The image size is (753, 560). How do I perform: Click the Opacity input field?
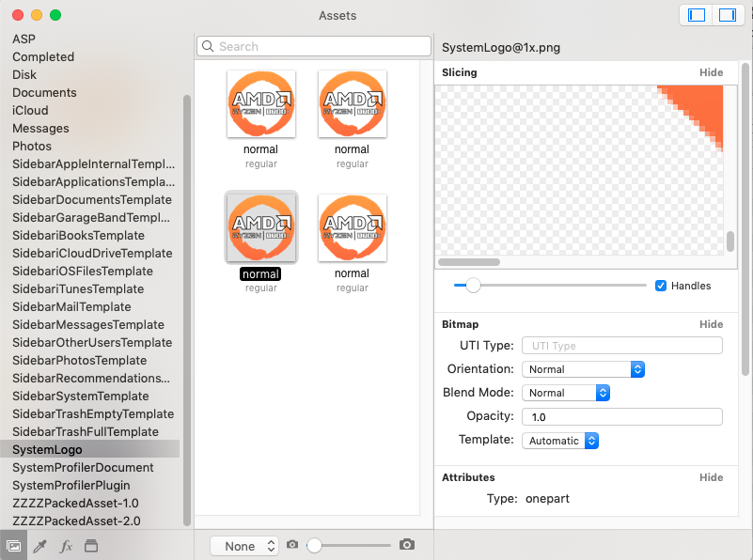(x=623, y=416)
